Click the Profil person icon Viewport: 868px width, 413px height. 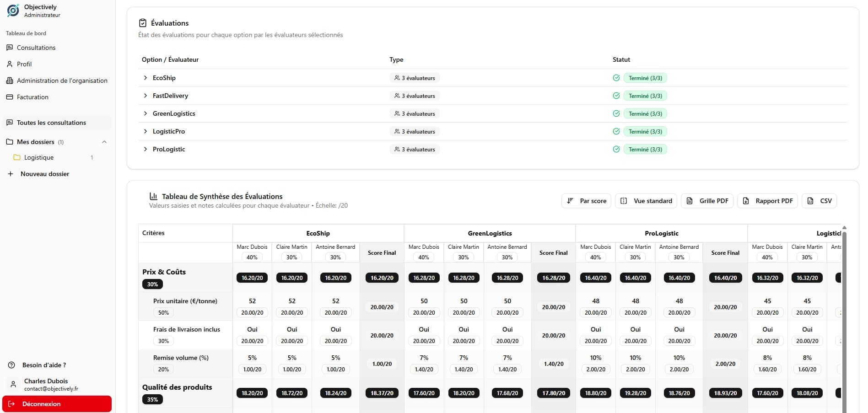(10, 64)
